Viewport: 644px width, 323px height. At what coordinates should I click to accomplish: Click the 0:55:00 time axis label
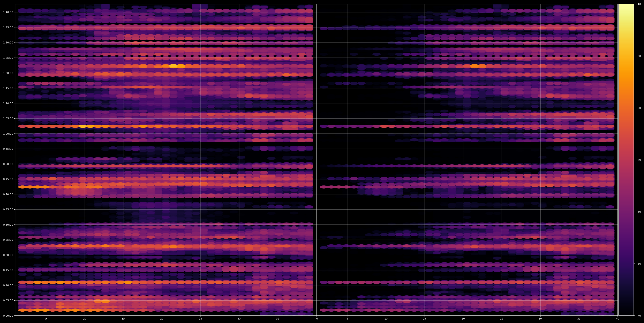point(8,149)
